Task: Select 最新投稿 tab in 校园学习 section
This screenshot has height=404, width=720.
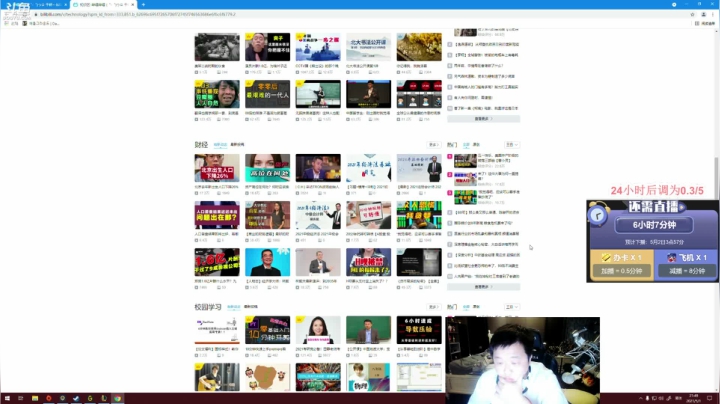Action: coord(251,307)
